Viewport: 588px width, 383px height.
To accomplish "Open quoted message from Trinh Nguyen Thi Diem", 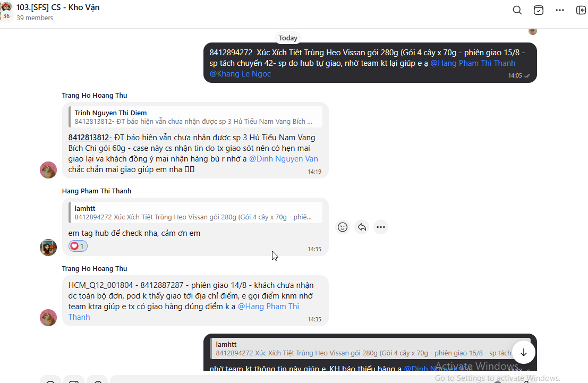I will point(195,117).
